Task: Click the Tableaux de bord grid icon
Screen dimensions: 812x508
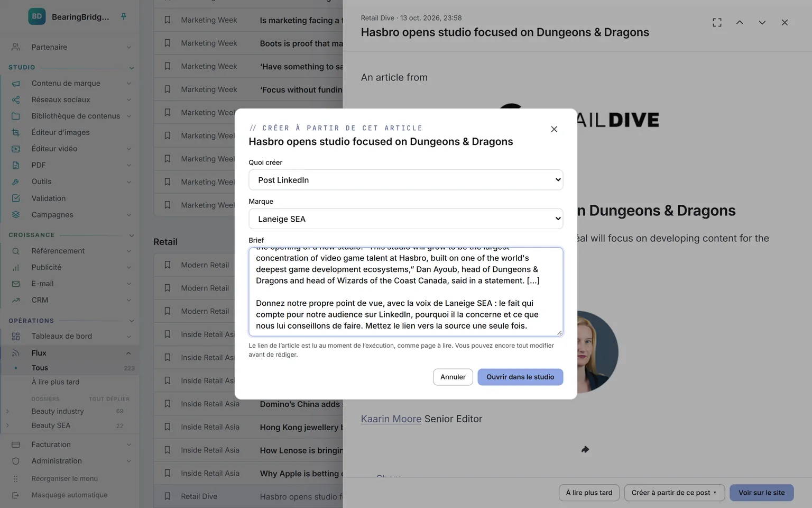Action: (16, 336)
